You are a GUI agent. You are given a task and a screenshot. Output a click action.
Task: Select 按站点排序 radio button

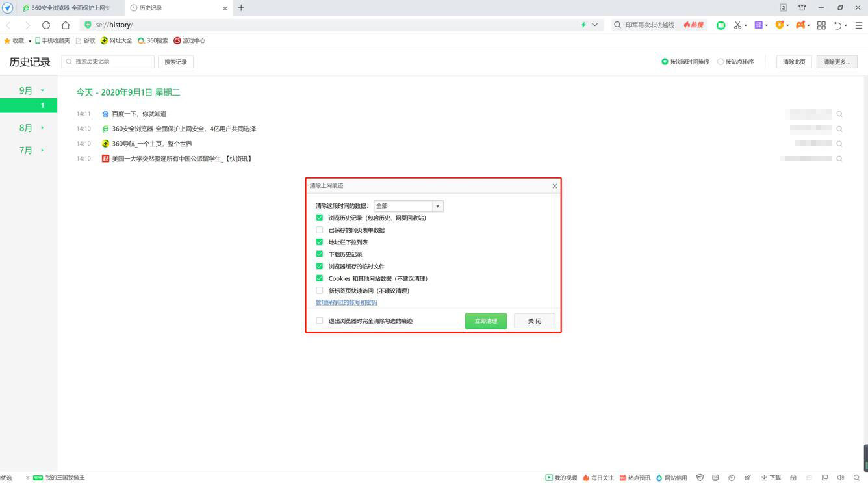(x=721, y=62)
